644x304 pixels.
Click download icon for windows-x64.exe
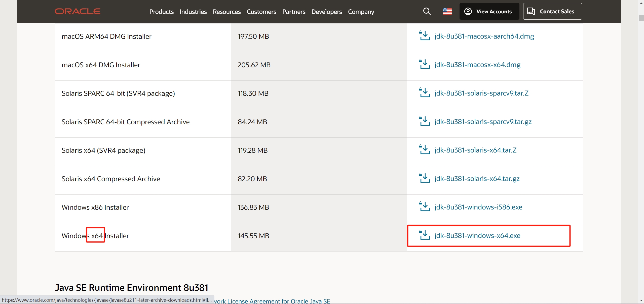(x=425, y=235)
